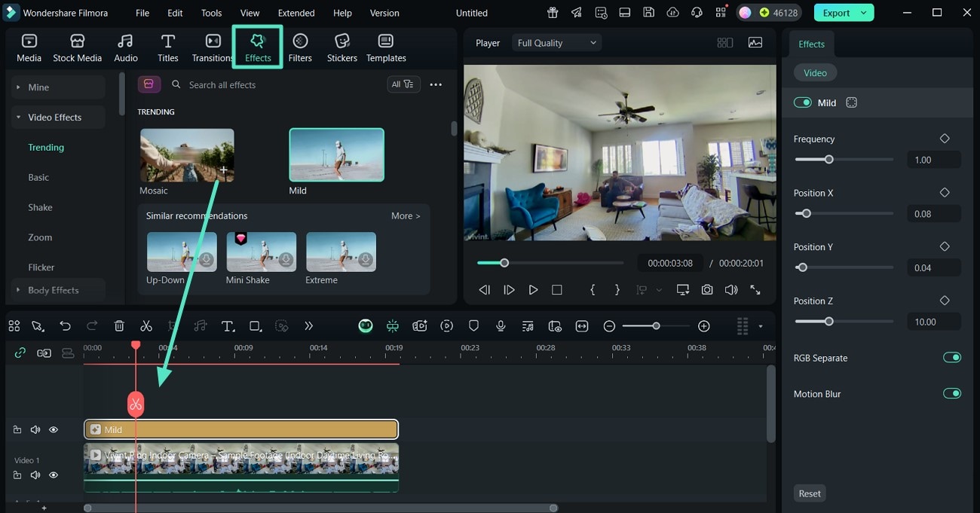Collapse the Video Effects category
The width and height of the screenshot is (980, 513).
pos(58,118)
